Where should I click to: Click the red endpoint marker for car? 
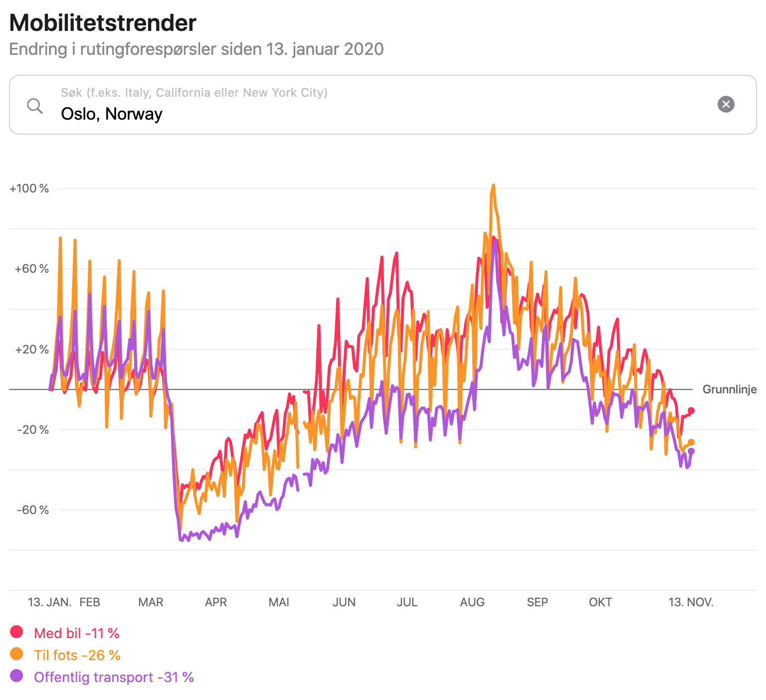691,411
